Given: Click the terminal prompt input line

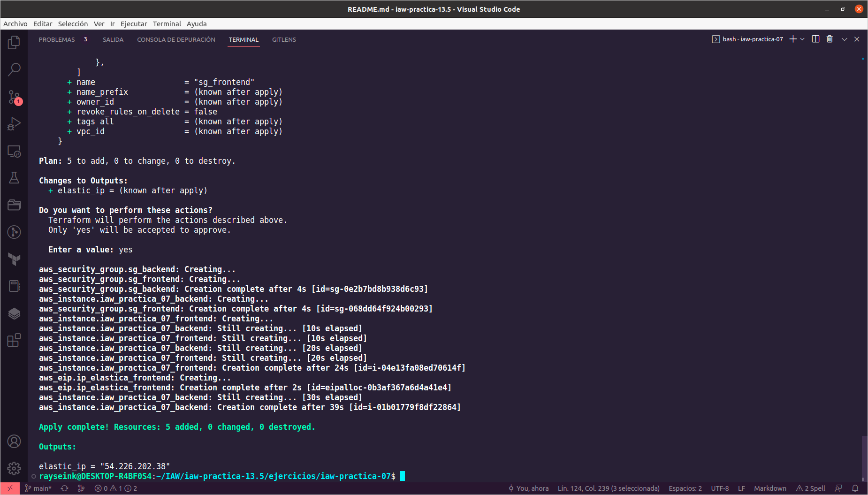Looking at the screenshot, I should tap(403, 476).
